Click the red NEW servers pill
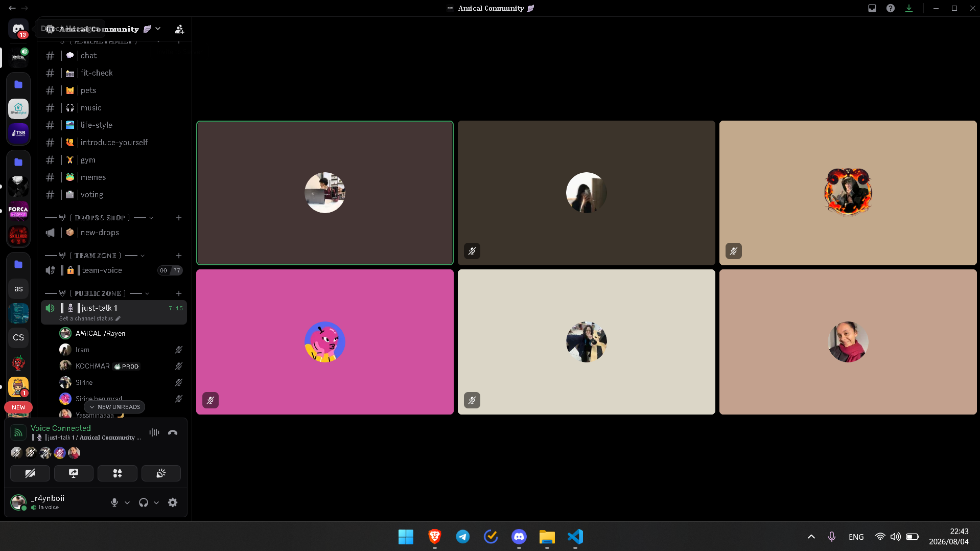This screenshot has height=551, width=980. (x=18, y=407)
